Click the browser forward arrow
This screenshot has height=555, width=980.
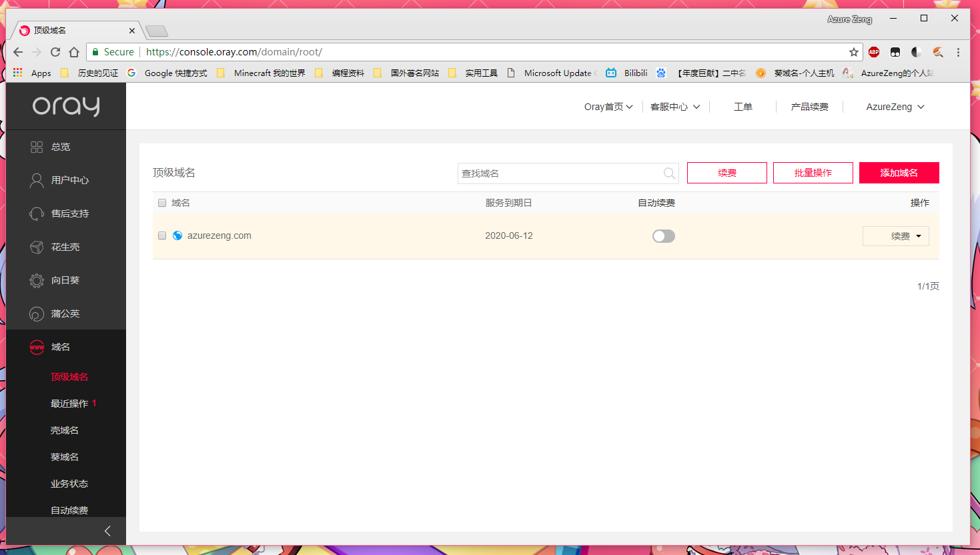[x=37, y=52]
